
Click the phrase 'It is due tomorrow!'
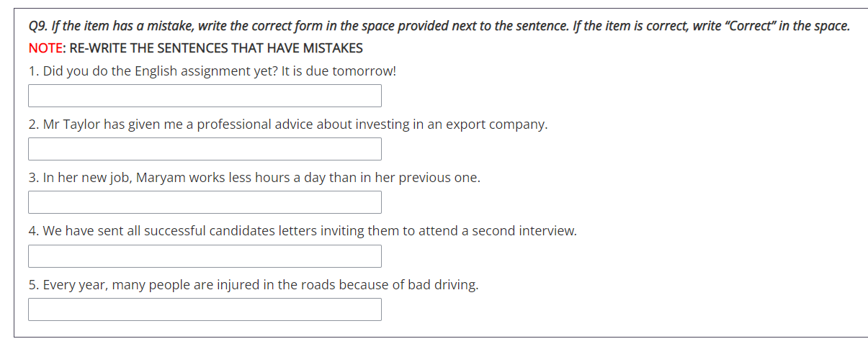334,71
